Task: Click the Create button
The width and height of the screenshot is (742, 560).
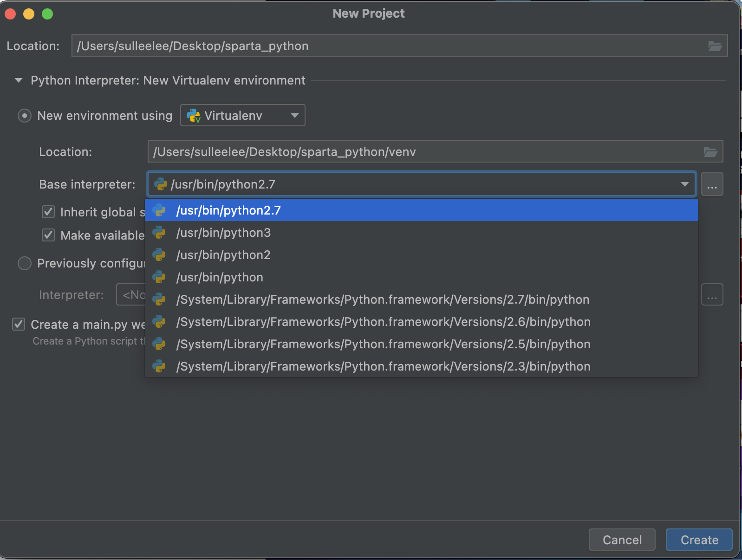Action: (x=699, y=540)
